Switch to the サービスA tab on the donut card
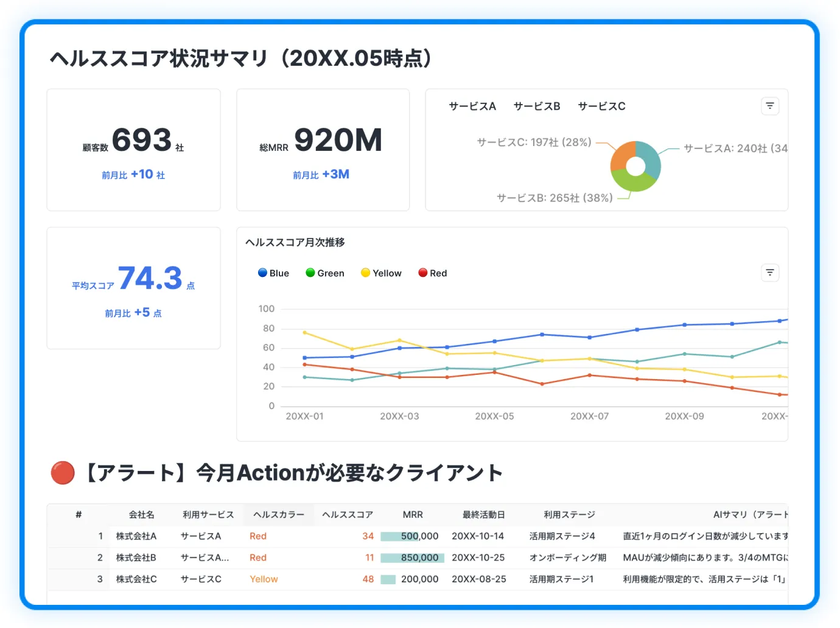Viewport: 840px width, 628px height. [x=472, y=106]
